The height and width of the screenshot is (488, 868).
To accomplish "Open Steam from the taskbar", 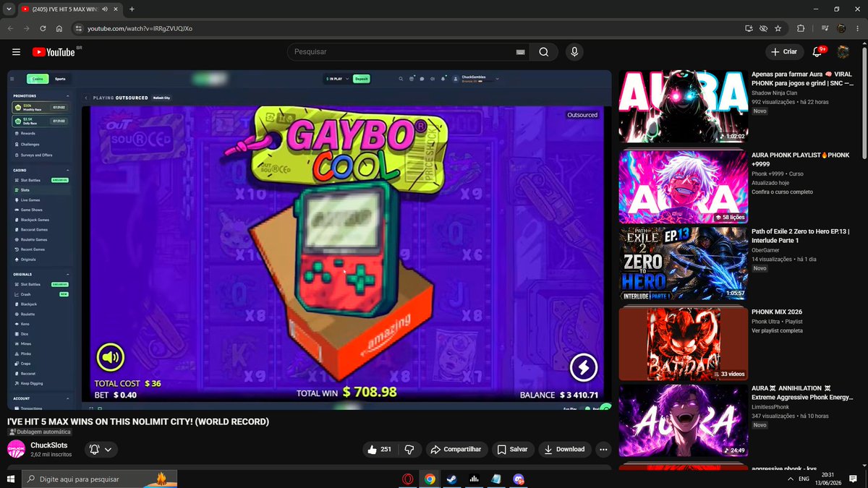I will [452, 479].
